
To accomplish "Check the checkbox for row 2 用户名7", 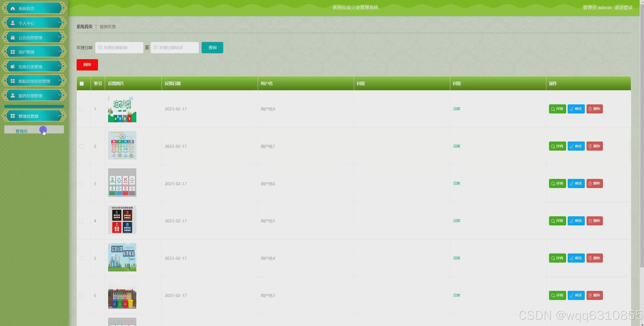I will tap(82, 146).
